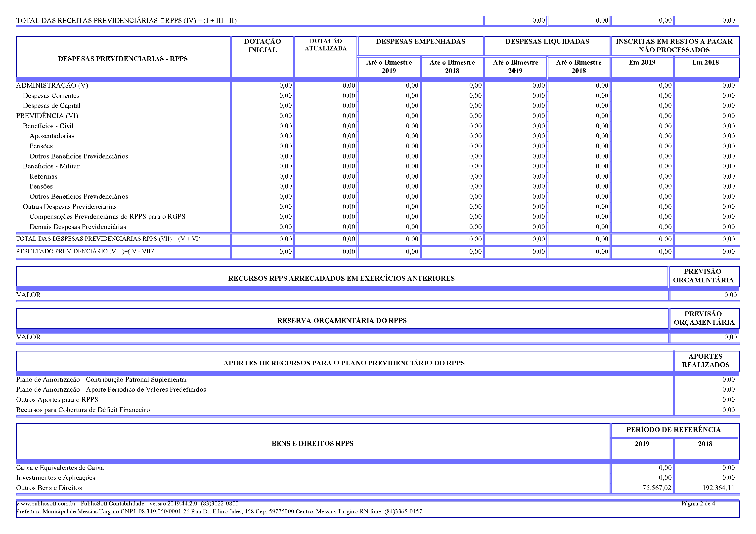This screenshot has width=756, height=534.
Task: Select the RESERVA ORÇAMENTÁRIA DO RPPS title
Action: [x=342, y=320]
